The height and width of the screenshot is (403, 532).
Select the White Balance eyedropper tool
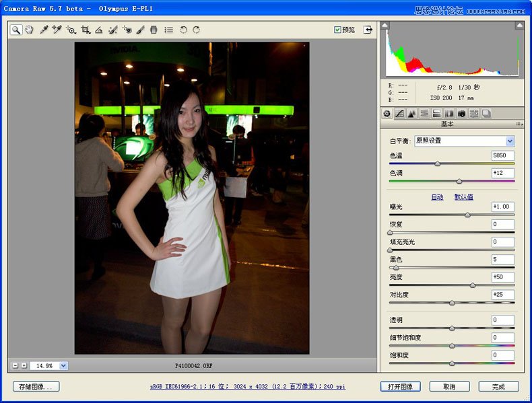point(44,30)
